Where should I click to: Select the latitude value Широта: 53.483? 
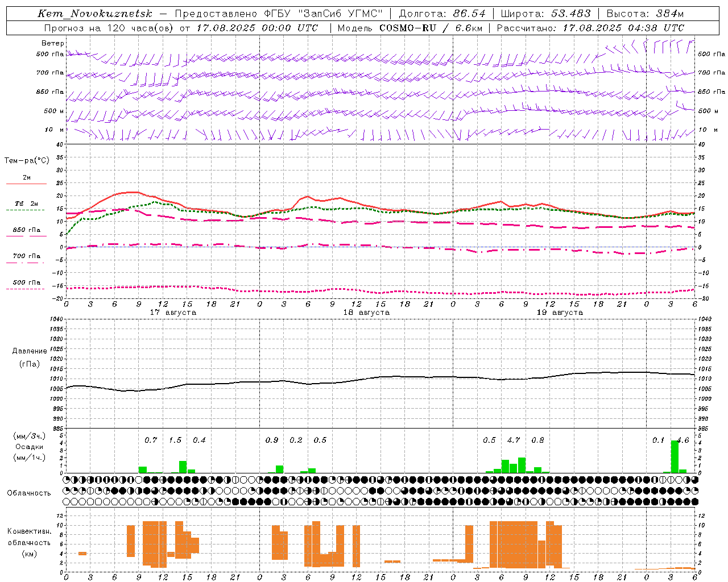point(546,14)
